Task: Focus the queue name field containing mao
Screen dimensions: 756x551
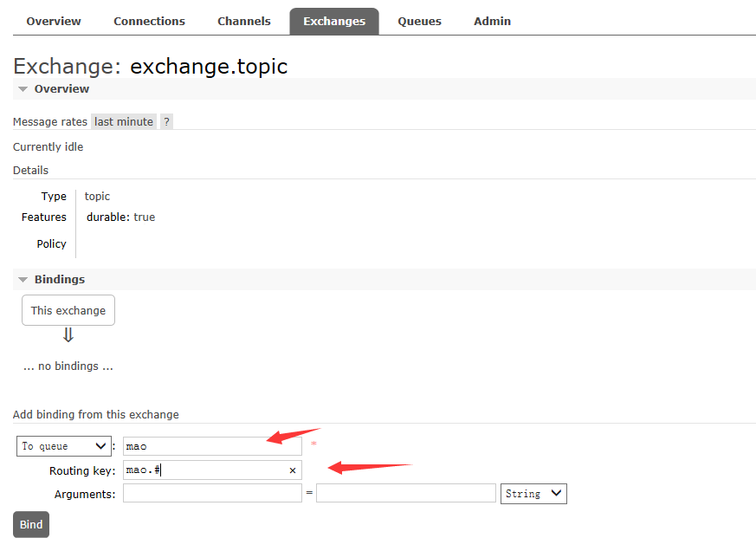Action: 212,446
